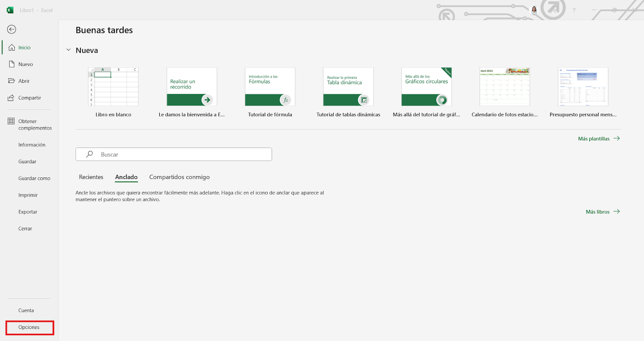
Task: Click the user account profile picture
Action: pyautogui.click(x=534, y=10)
